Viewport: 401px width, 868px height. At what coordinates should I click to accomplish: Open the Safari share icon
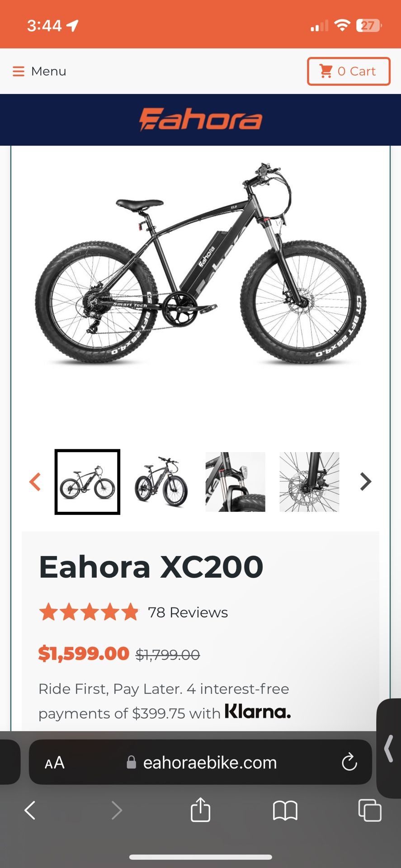[200, 809]
